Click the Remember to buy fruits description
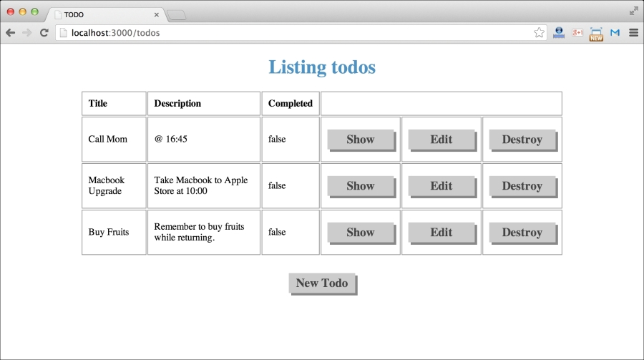The image size is (644, 360). pos(204,232)
